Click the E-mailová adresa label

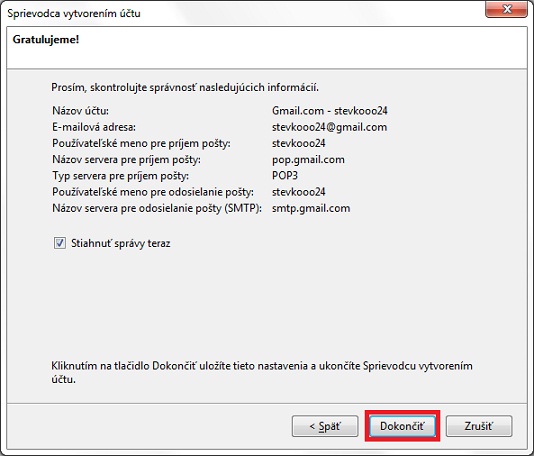click(x=94, y=127)
